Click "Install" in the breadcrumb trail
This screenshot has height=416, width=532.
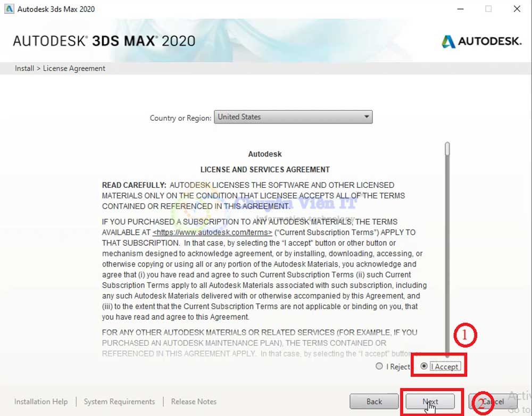(x=24, y=68)
